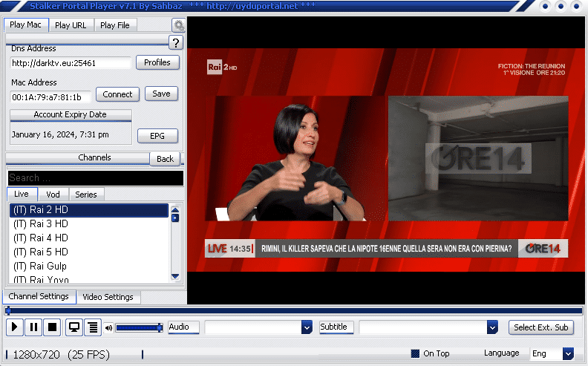The width and height of the screenshot is (588, 366).
Task: Open the EPG guide button
Action: (x=157, y=136)
